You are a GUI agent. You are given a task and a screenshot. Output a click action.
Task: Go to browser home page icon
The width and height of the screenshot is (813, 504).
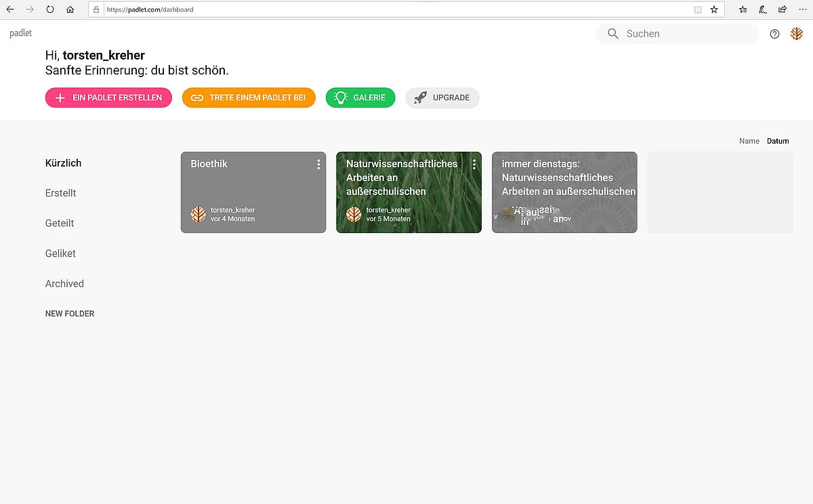pyautogui.click(x=70, y=9)
